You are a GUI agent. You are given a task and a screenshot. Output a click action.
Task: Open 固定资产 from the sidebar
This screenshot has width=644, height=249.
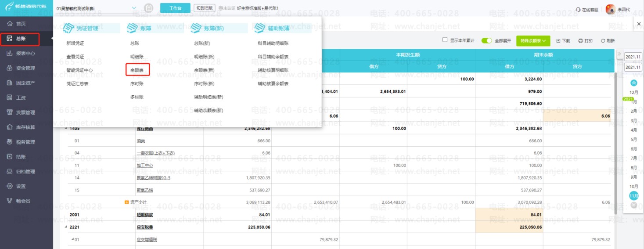tap(26, 83)
